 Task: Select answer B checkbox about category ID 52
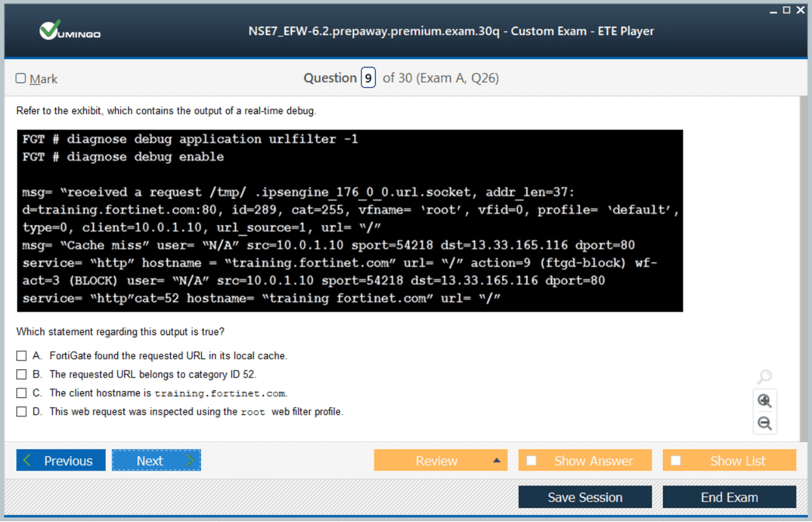pyautogui.click(x=21, y=375)
